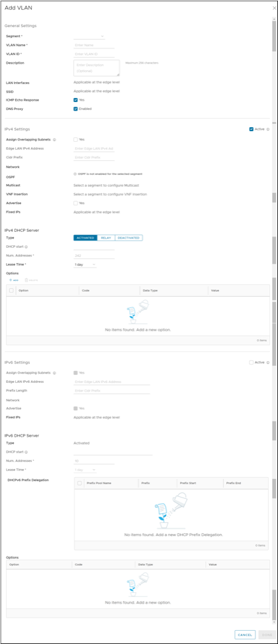Open the Segment dropdown

89,36
